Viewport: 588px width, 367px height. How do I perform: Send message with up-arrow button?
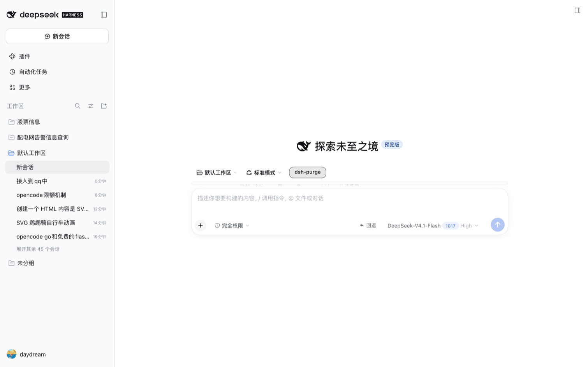tap(497, 225)
